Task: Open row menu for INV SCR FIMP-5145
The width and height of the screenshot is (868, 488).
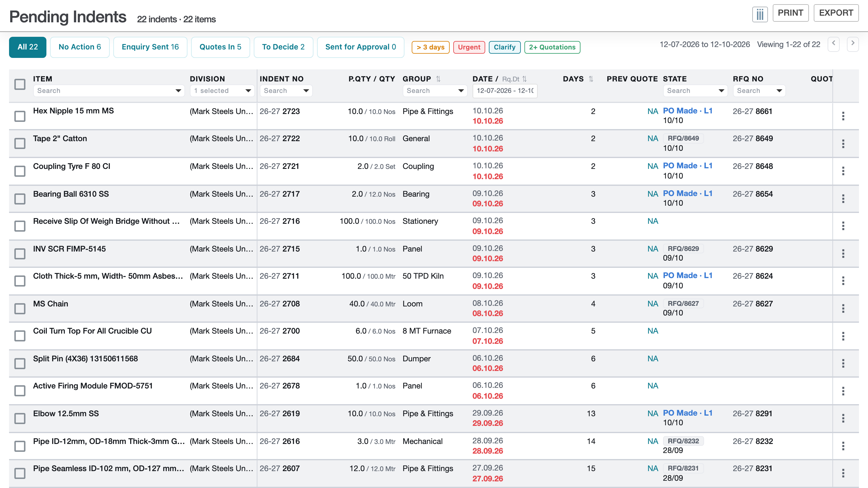Action: point(843,254)
